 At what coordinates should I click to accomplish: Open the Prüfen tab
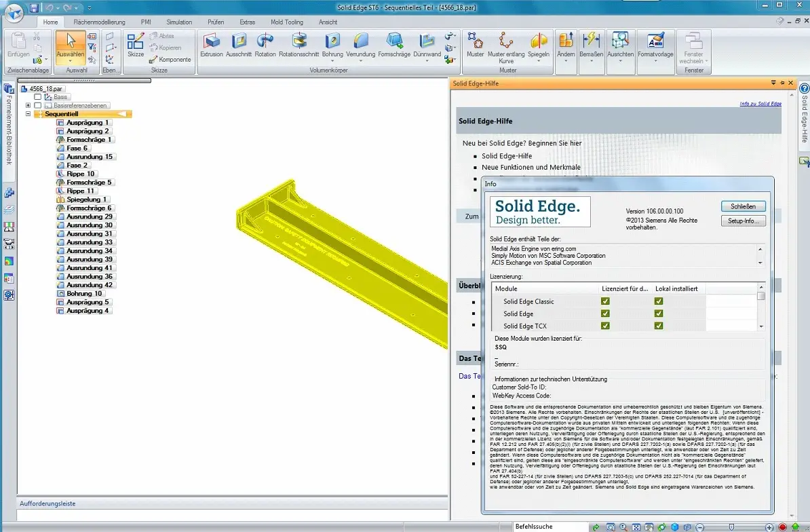click(x=216, y=22)
